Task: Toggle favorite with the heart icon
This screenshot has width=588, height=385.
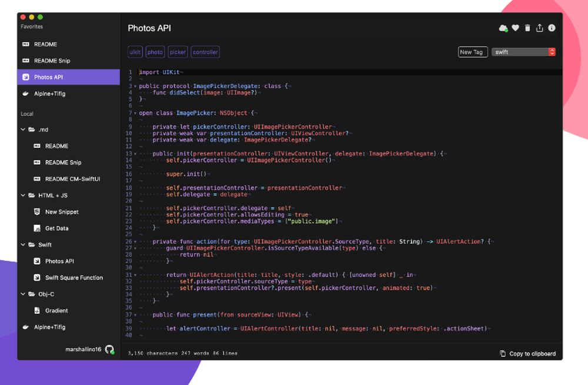Action: click(516, 28)
